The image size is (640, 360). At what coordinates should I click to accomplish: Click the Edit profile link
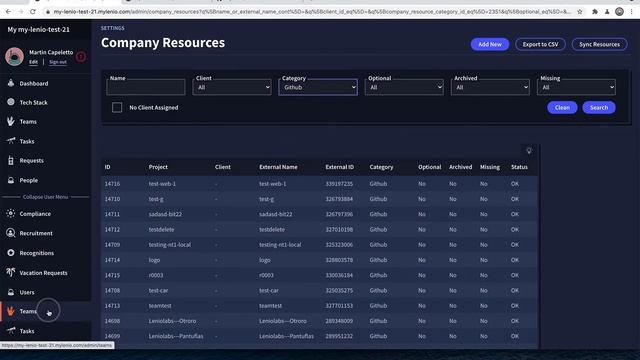pyautogui.click(x=33, y=62)
